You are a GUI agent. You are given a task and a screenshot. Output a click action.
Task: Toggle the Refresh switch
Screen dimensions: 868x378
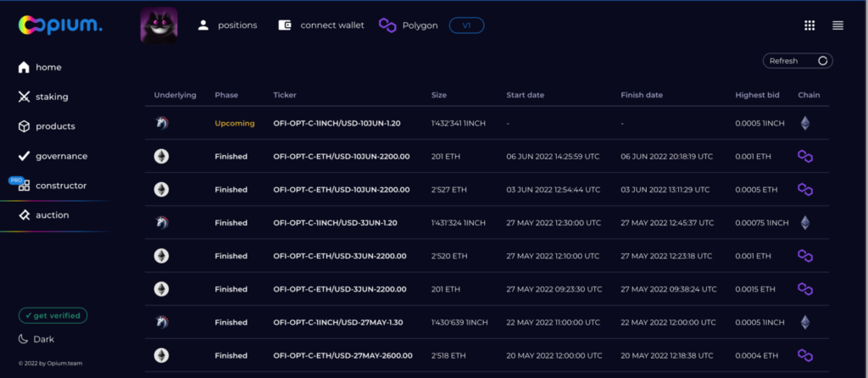[821, 61]
